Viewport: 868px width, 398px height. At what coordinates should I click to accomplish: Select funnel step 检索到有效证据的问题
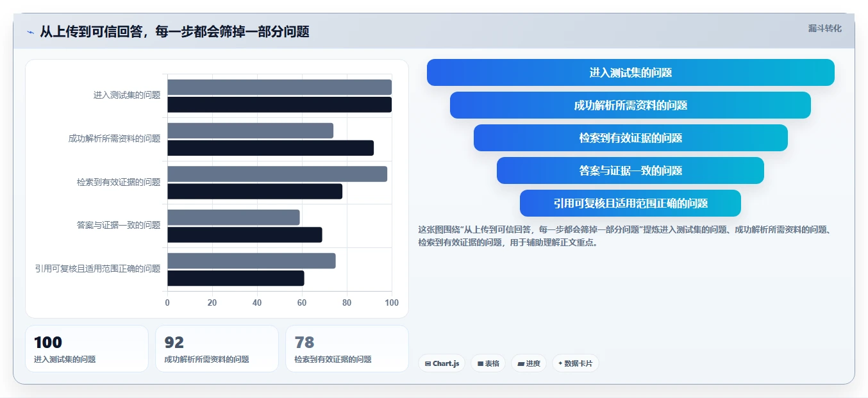pos(631,138)
